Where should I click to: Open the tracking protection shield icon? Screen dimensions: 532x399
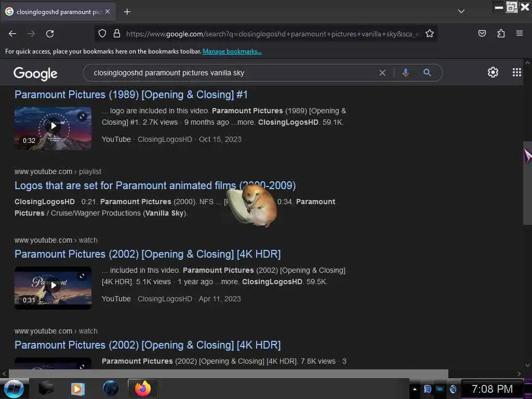[102, 34]
